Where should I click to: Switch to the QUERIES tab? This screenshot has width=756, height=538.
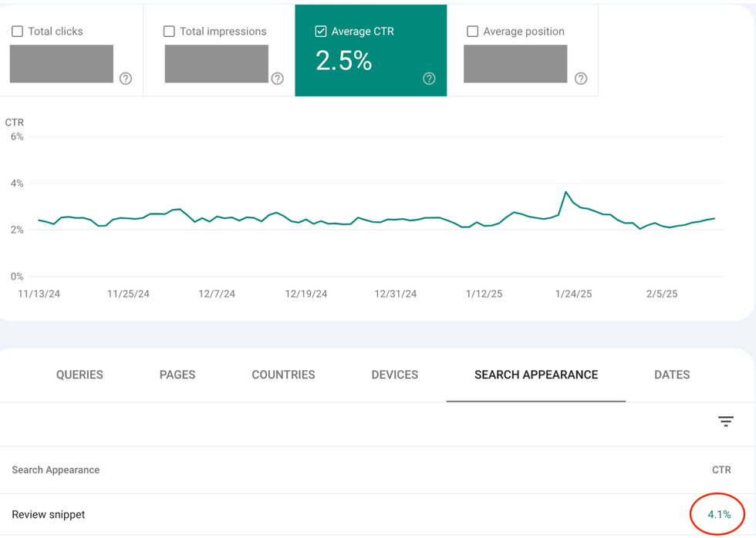point(79,375)
